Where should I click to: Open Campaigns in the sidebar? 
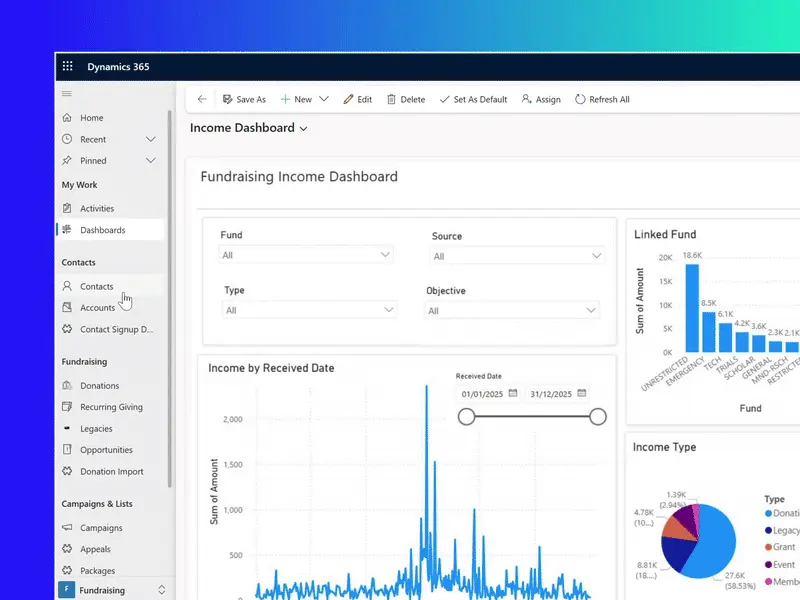point(101,528)
